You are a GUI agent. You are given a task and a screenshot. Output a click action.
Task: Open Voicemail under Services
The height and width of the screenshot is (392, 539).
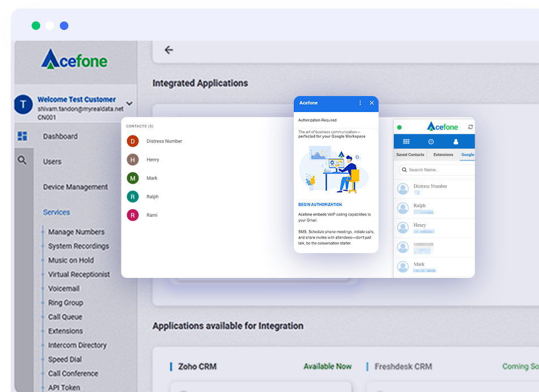(64, 289)
